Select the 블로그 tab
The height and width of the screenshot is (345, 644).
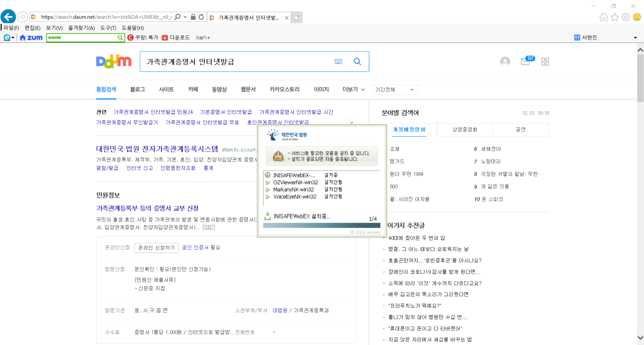138,89
